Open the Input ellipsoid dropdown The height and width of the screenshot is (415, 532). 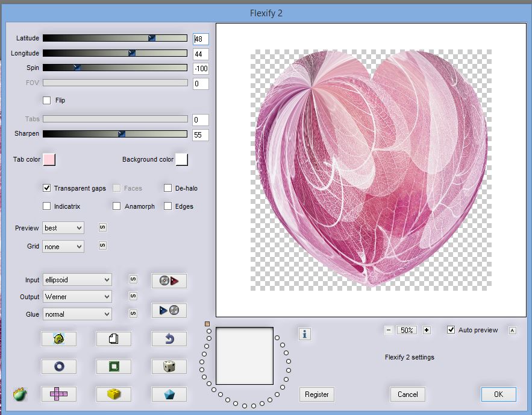(x=77, y=280)
